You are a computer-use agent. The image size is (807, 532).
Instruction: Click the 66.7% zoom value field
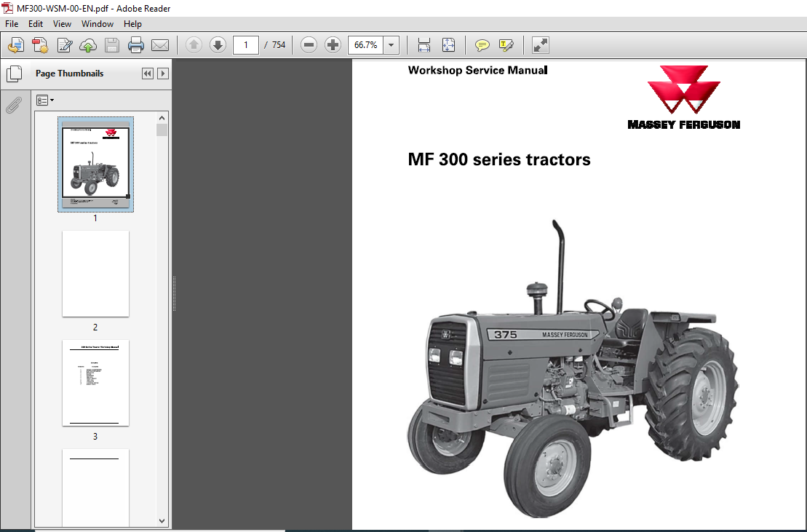pos(366,45)
